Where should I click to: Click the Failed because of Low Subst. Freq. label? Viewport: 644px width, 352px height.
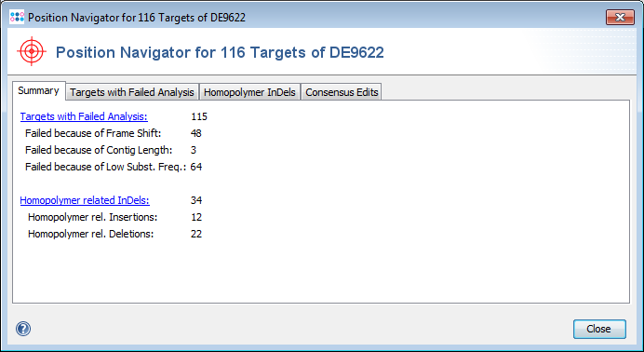(105, 167)
